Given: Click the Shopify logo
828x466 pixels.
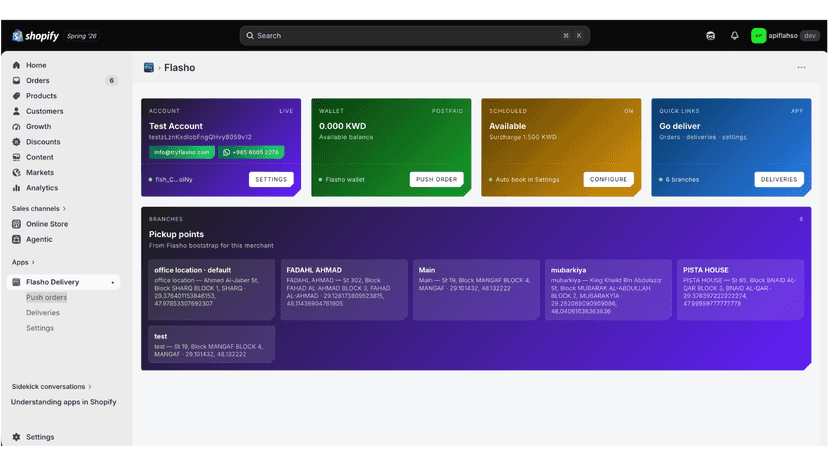Looking at the screenshot, I should (35, 35).
